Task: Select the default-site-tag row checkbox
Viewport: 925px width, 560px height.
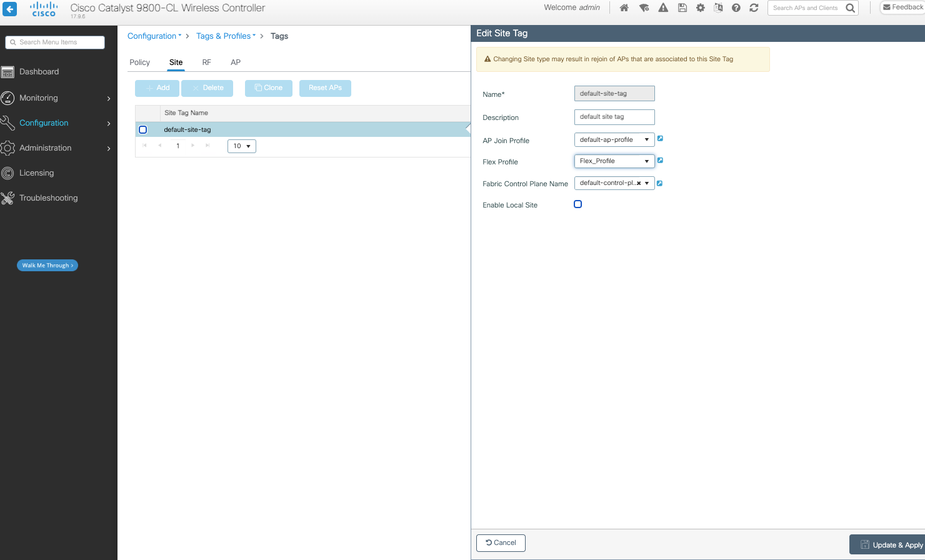Action: pos(143,130)
